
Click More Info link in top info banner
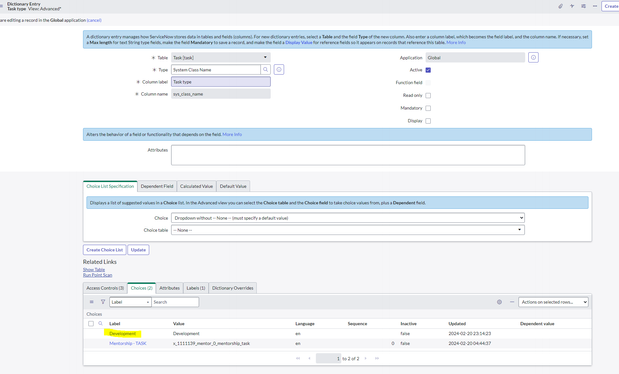[456, 42]
